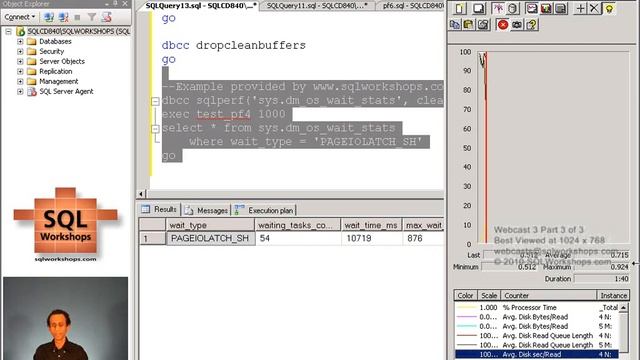Expand the Replication folder
Screen dimensions: 640x360
[x=20, y=71]
